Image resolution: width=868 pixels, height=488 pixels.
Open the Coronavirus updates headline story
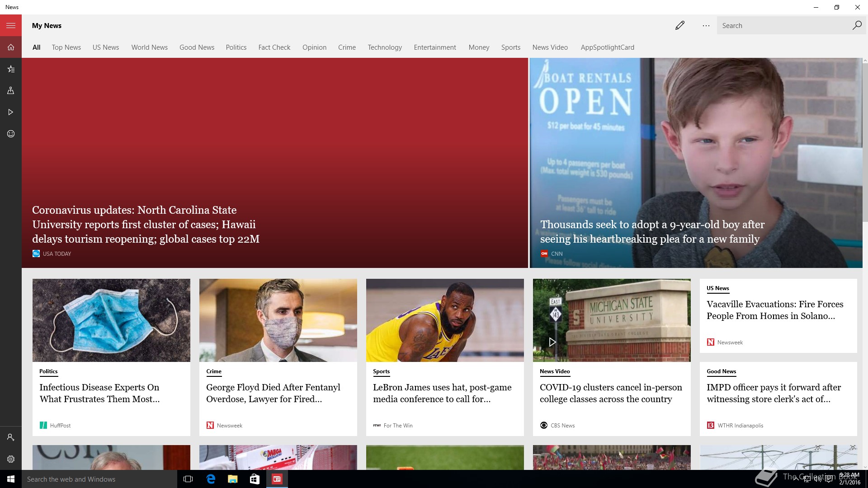pyautogui.click(x=146, y=225)
